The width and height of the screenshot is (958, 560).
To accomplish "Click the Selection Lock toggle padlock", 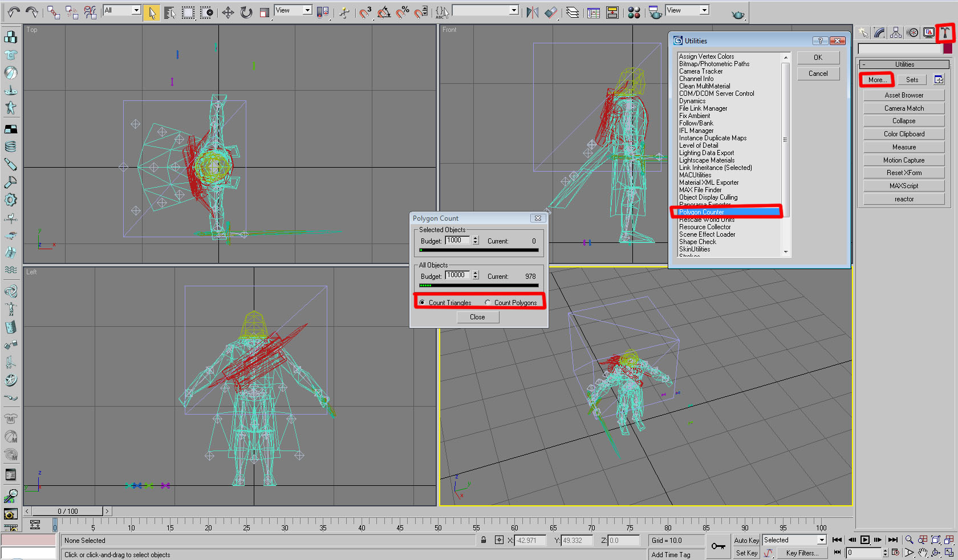I will point(484,540).
